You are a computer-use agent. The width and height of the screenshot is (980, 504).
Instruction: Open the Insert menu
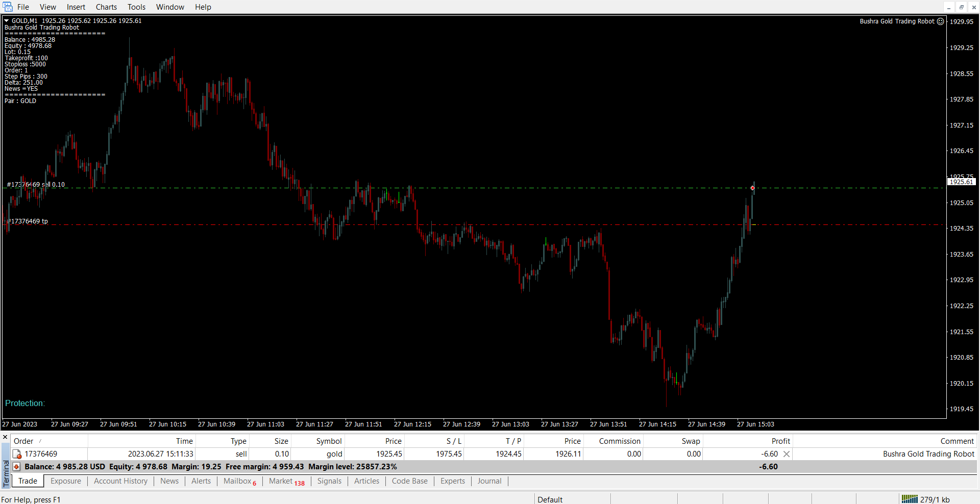pos(76,7)
